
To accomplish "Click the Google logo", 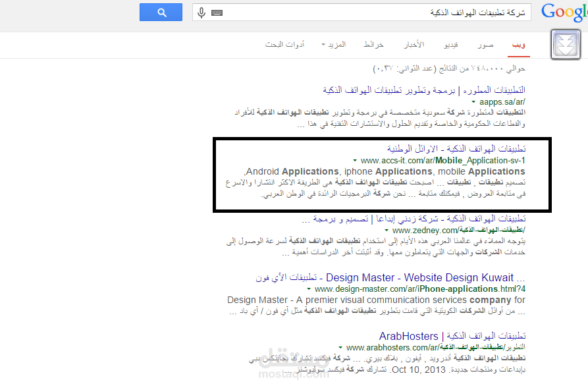I will [x=564, y=13].
